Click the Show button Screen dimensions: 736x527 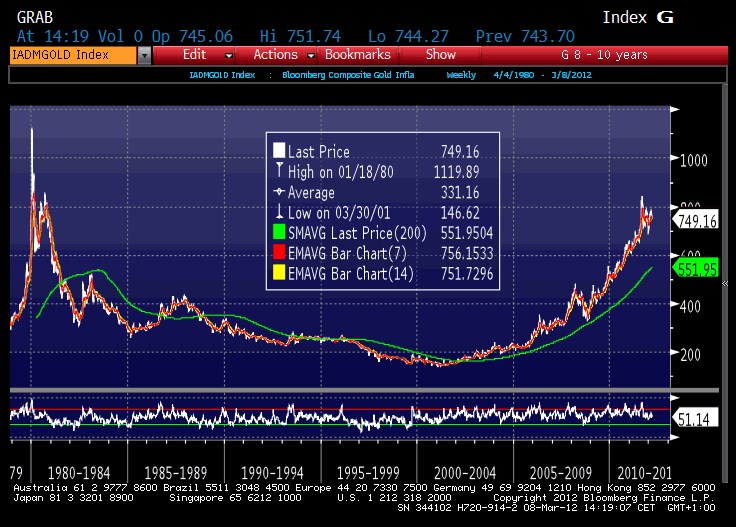pos(441,54)
